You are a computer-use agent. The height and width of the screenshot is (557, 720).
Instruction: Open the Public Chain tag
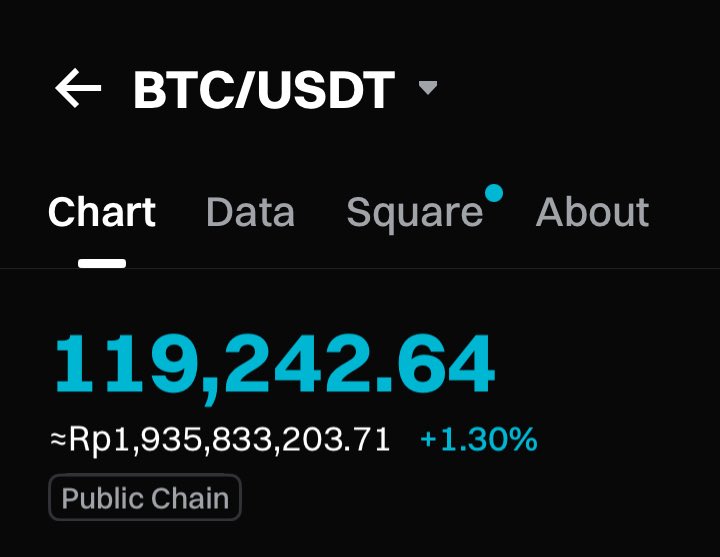click(x=145, y=497)
